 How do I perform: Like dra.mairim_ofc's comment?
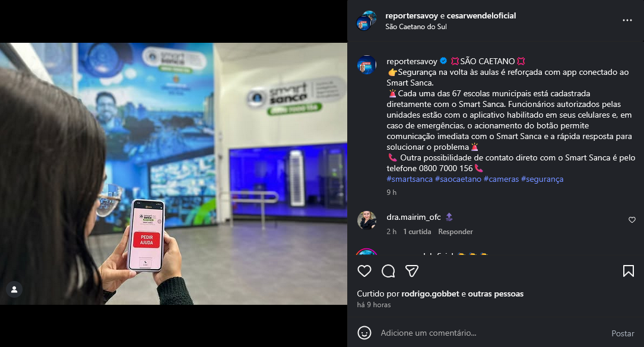click(632, 220)
